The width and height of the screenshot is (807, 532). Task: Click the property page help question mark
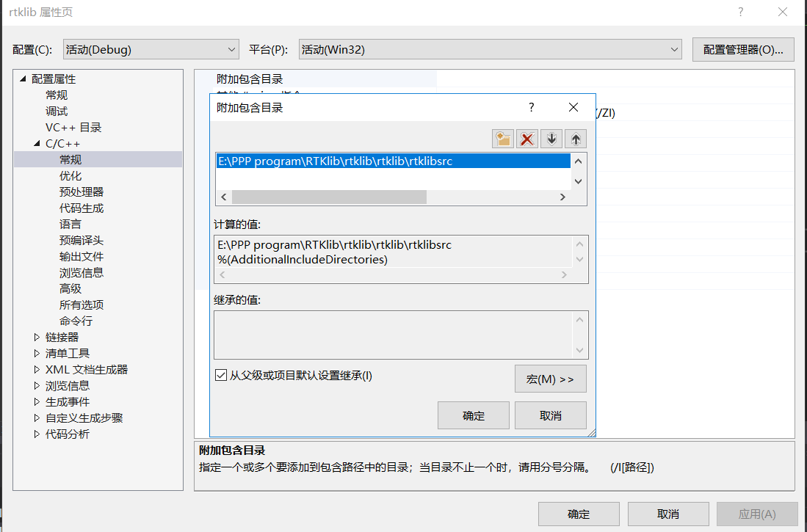[x=740, y=12]
